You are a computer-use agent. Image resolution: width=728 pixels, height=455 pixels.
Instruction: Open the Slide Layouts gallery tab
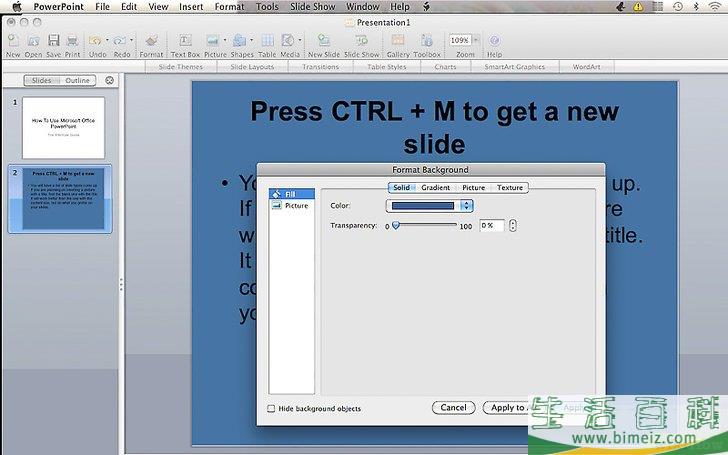click(x=252, y=67)
